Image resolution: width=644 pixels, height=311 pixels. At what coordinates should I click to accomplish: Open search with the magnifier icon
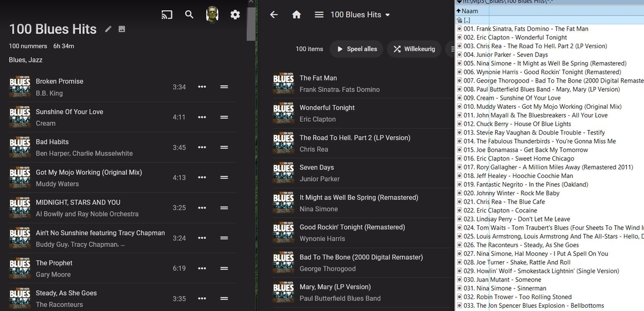(189, 15)
